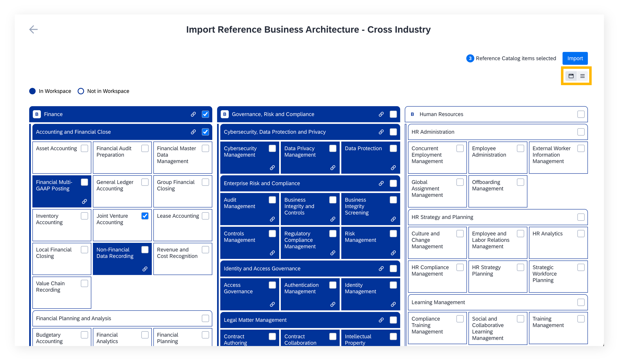The width and height of the screenshot is (622, 364).
Task: Open Audit Management link icon
Action: pos(272,219)
